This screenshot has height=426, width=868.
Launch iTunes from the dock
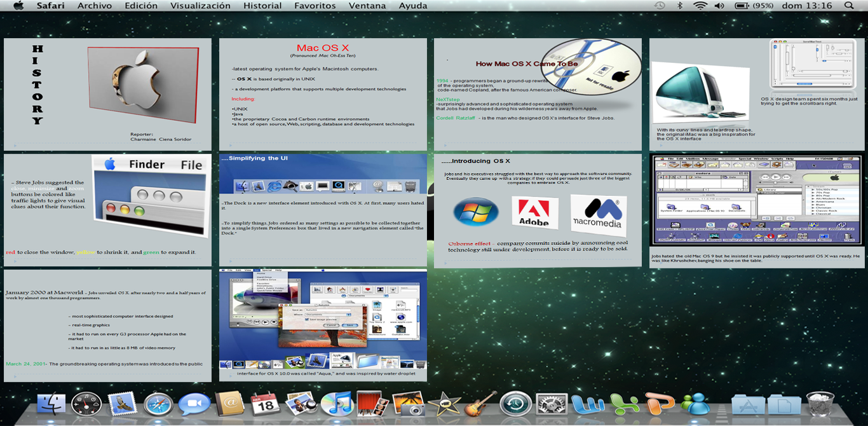coord(337,404)
